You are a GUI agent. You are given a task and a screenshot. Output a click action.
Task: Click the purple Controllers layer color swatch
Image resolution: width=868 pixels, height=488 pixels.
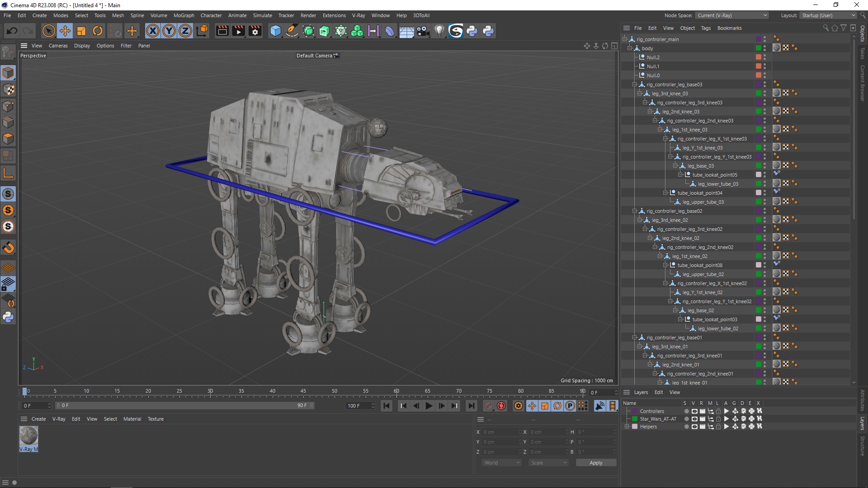point(635,411)
